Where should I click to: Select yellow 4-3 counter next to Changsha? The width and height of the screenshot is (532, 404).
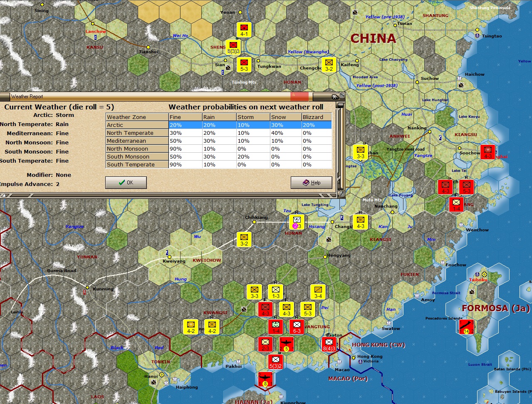pos(361,222)
